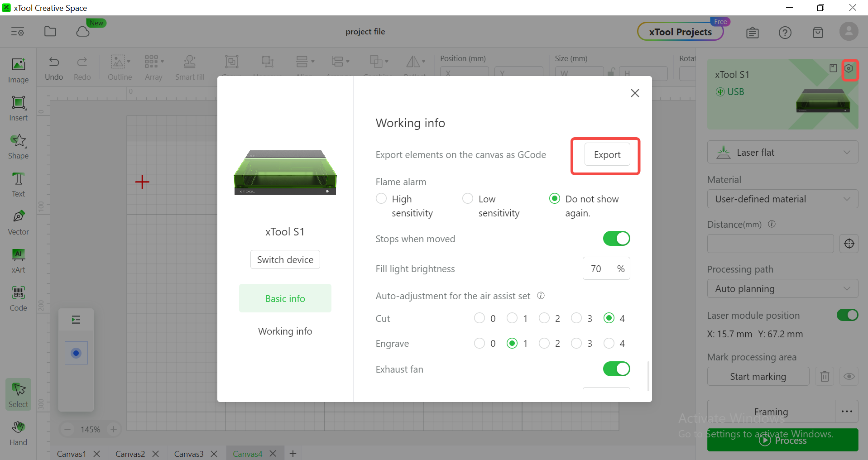Image resolution: width=868 pixels, height=460 pixels.
Task: Set Engrave air assist to 4
Action: click(x=609, y=343)
